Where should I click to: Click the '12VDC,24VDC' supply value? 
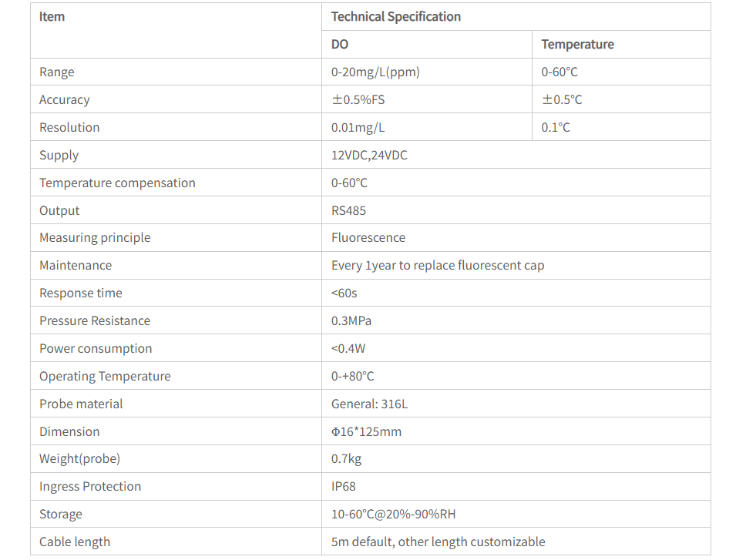(369, 156)
